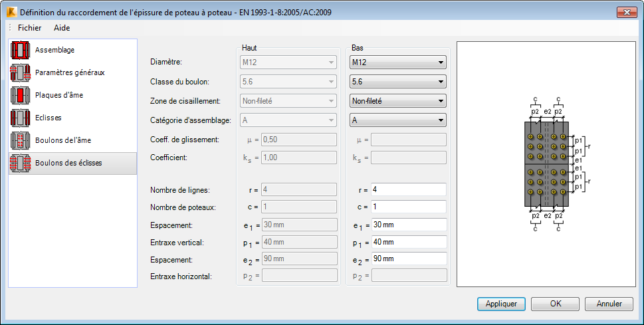Select the Boulons de l'âme icon
Viewport: 644px width, 325px height.
pyautogui.click(x=21, y=140)
